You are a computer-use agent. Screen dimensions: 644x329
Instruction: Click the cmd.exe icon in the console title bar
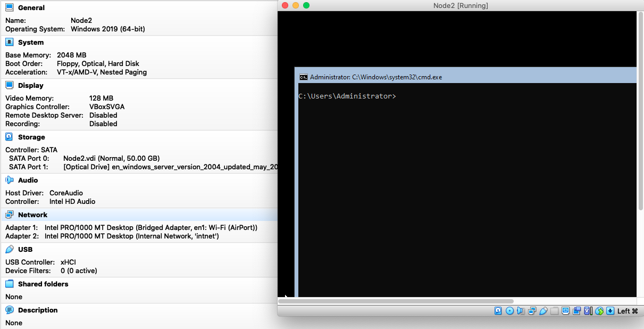[x=303, y=77]
